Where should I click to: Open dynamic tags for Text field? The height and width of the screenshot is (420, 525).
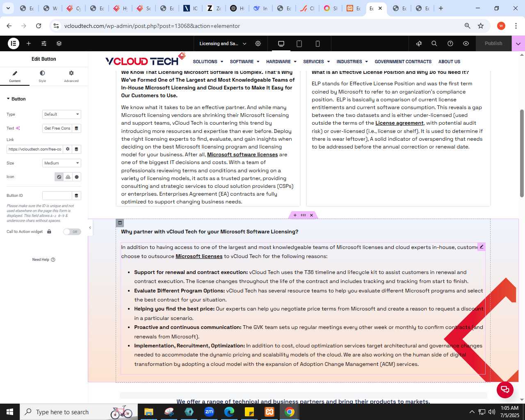76,128
